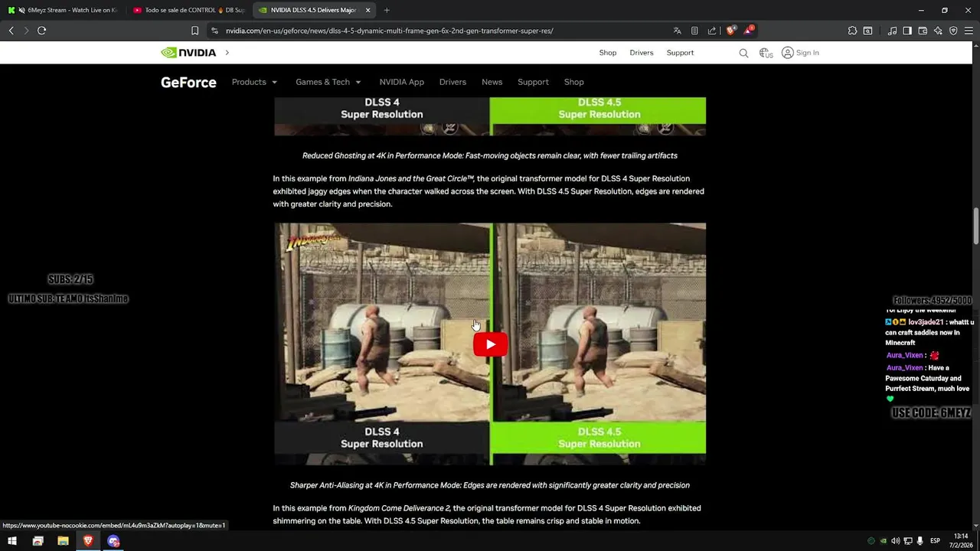Click the share page icon

712,31
